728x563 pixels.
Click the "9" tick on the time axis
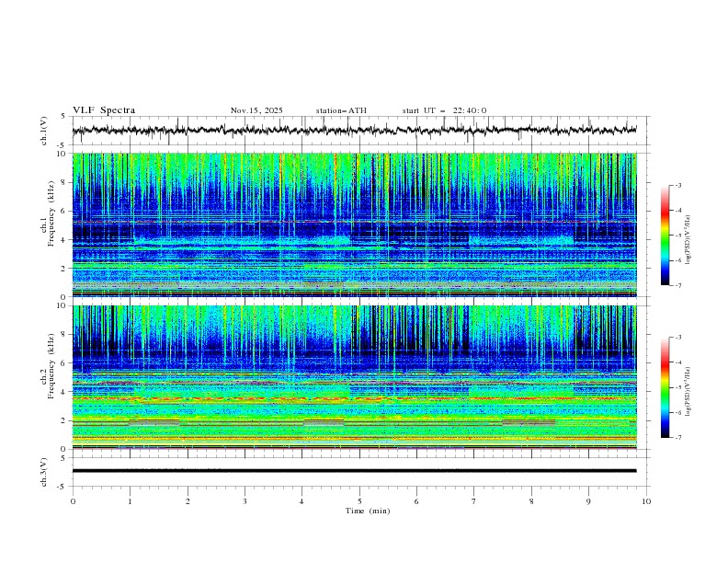point(588,501)
